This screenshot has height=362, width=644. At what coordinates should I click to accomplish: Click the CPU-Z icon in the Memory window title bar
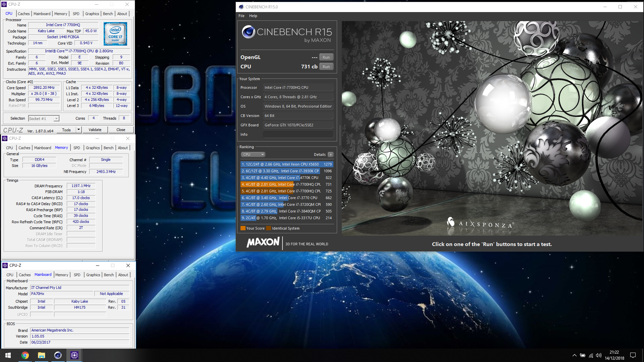click(x=5, y=138)
